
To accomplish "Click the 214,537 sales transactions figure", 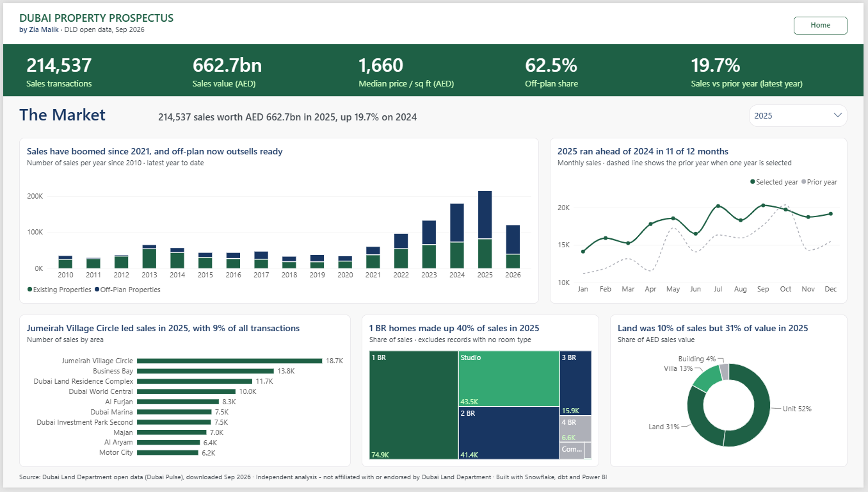I will tap(59, 65).
